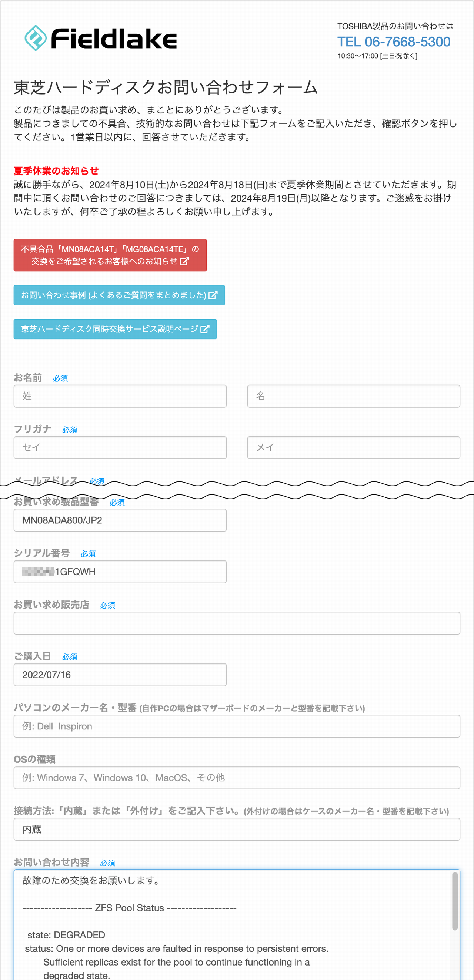Click the 姓 last name field
The height and width of the screenshot is (980, 474).
[x=120, y=396]
